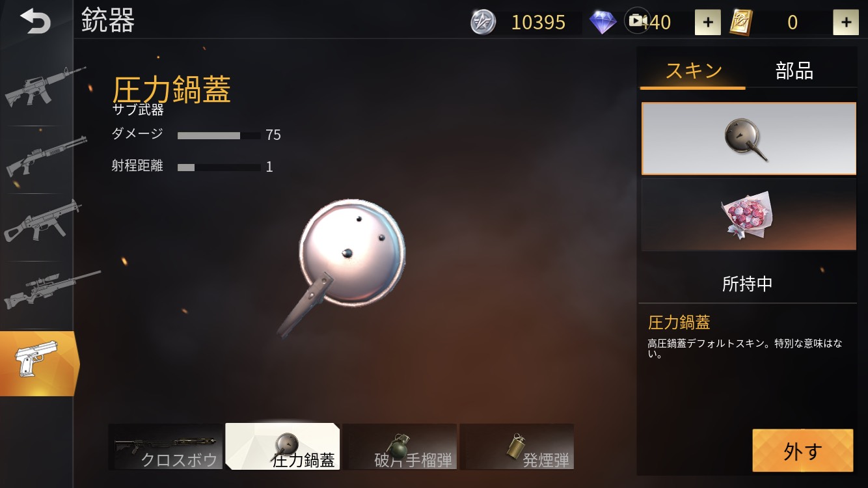Tap the back arrow icon
The image size is (868, 488).
coord(35,21)
